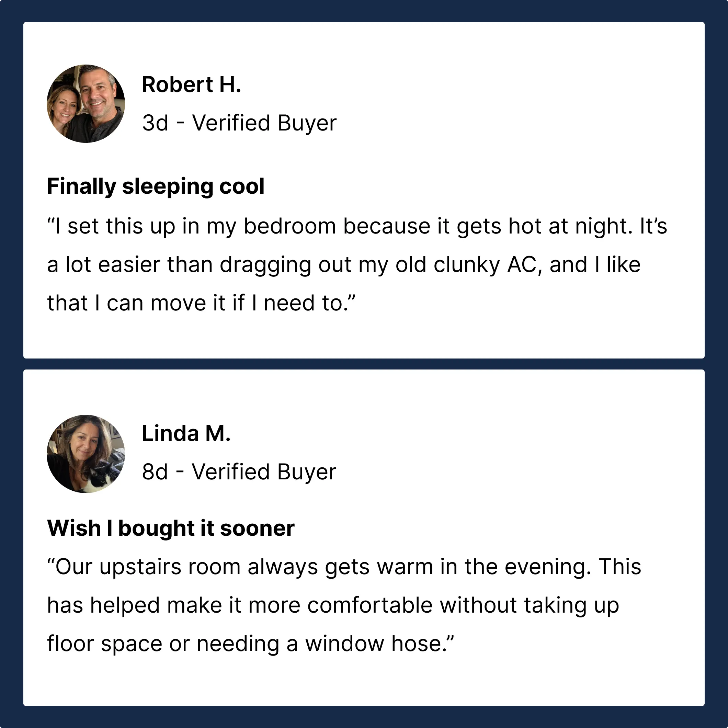This screenshot has height=728, width=728.
Task: Click Robert's review text about the bedroom
Action: tap(357, 264)
